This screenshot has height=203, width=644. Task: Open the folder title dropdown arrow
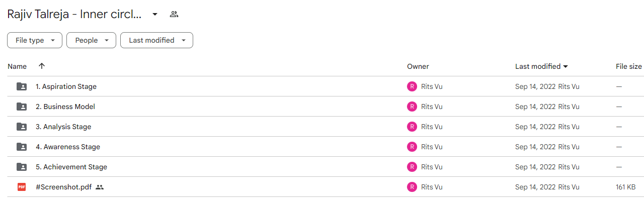tap(155, 14)
